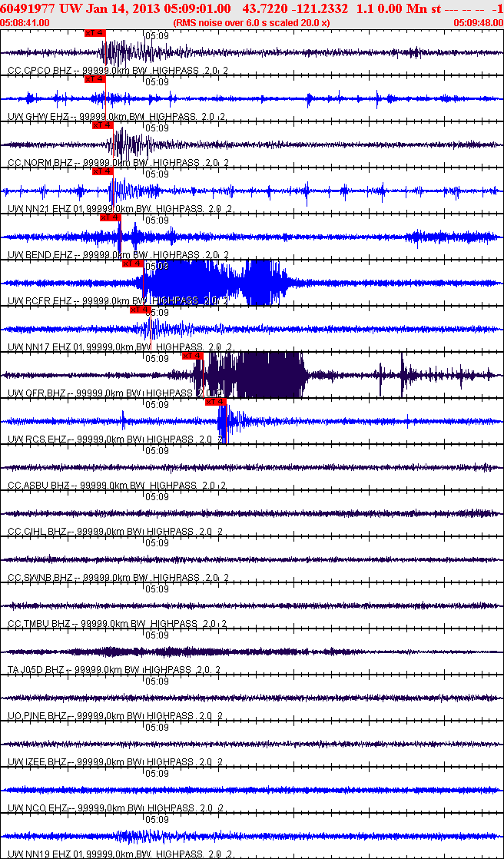Click the window end time 05:09:48.00
Image resolution: width=504 pixels, height=859 pixels.
[478, 22]
